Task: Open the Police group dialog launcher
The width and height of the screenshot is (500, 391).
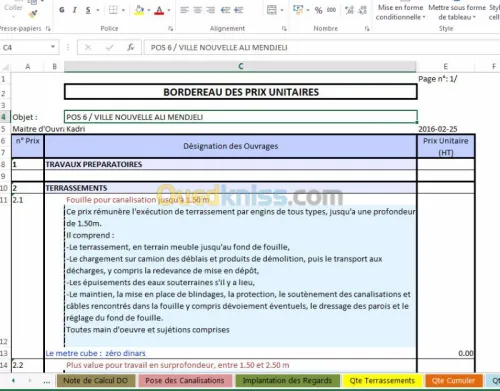Action: tap(170, 29)
